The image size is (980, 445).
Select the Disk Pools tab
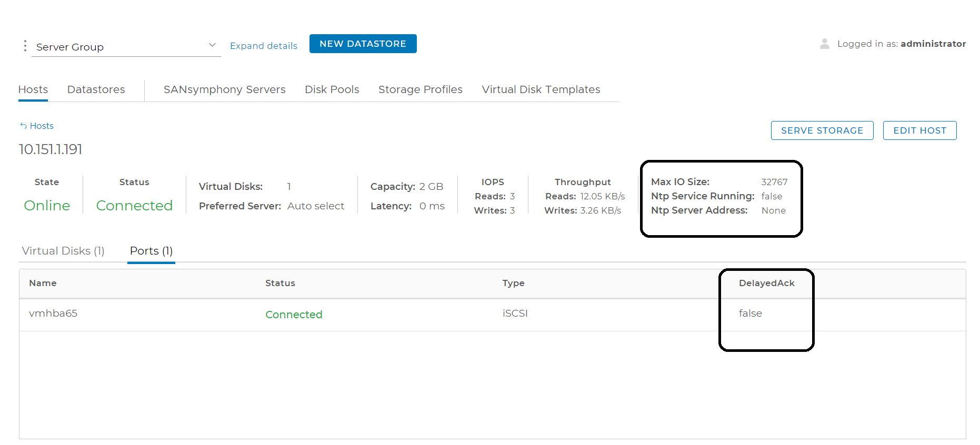[332, 89]
